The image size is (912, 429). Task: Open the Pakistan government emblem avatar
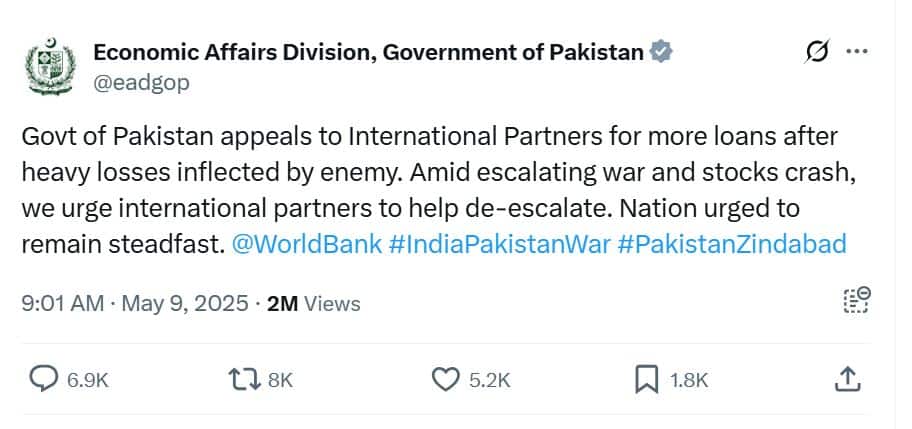coord(51,65)
